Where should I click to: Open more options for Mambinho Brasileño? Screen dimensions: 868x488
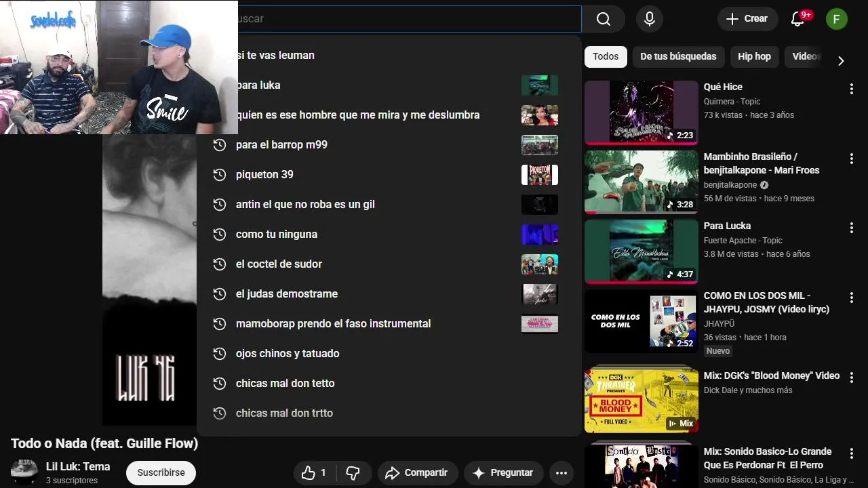pyautogui.click(x=851, y=159)
